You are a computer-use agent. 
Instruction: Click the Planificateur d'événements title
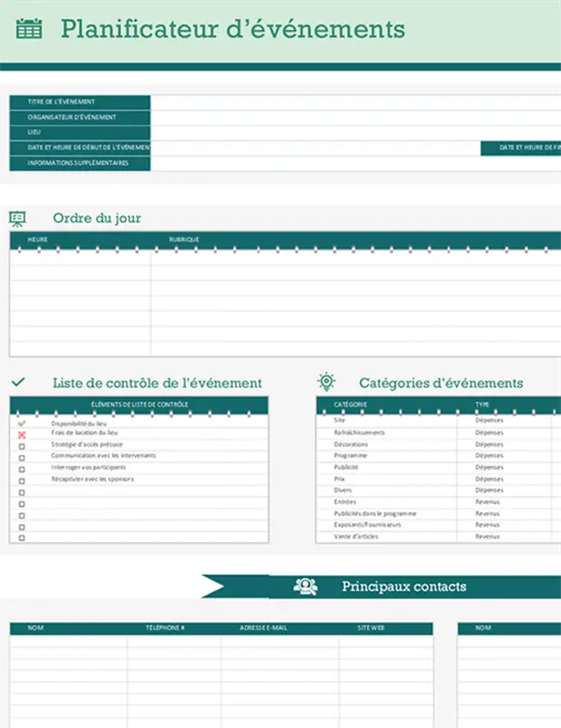[x=233, y=29]
